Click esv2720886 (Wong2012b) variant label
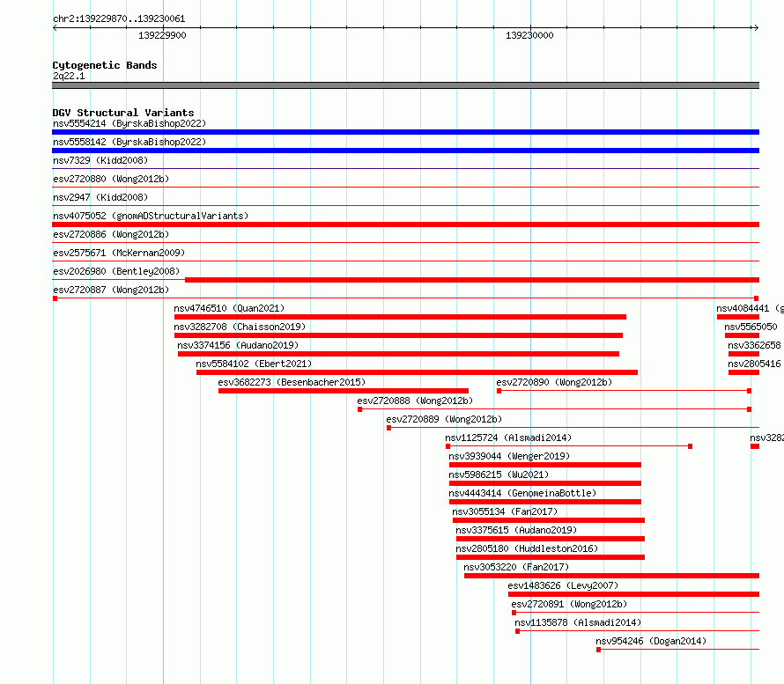 [x=111, y=234]
